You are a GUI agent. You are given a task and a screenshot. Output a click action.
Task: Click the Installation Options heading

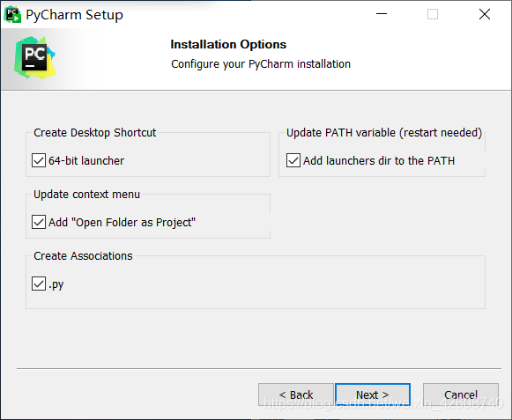[x=228, y=44]
